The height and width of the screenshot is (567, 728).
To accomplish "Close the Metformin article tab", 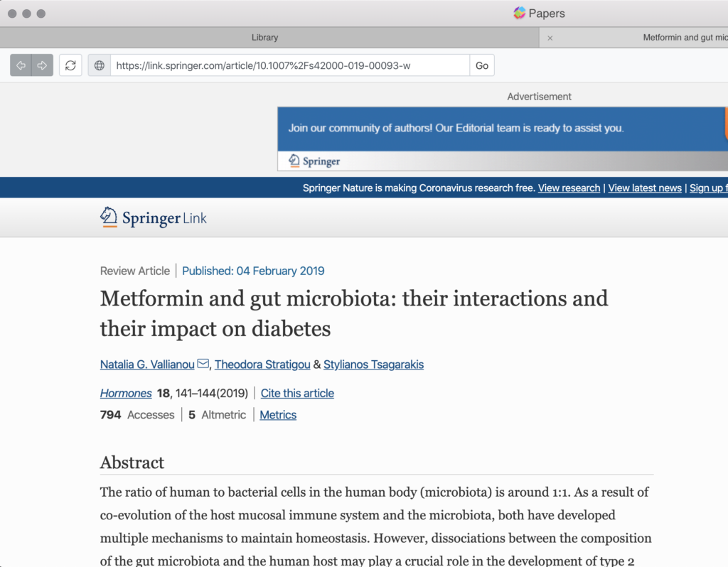I will tap(550, 38).
